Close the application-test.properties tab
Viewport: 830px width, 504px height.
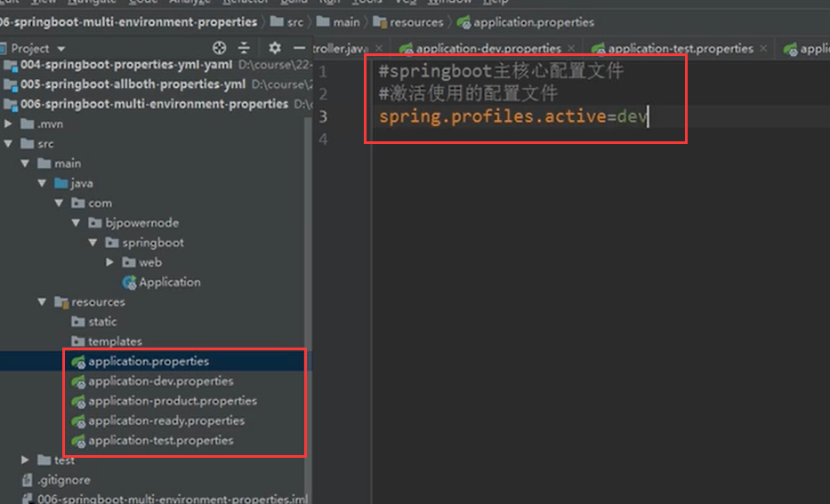763,48
